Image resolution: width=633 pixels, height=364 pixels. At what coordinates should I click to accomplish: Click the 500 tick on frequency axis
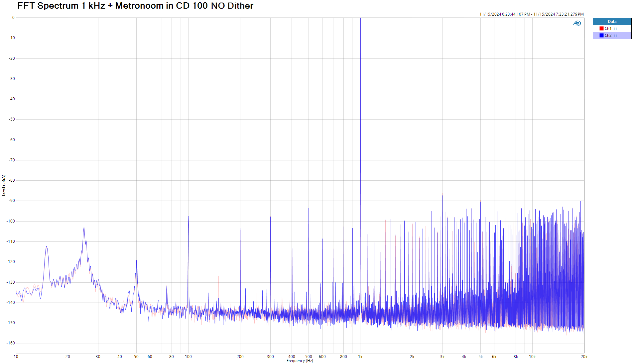(x=309, y=357)
